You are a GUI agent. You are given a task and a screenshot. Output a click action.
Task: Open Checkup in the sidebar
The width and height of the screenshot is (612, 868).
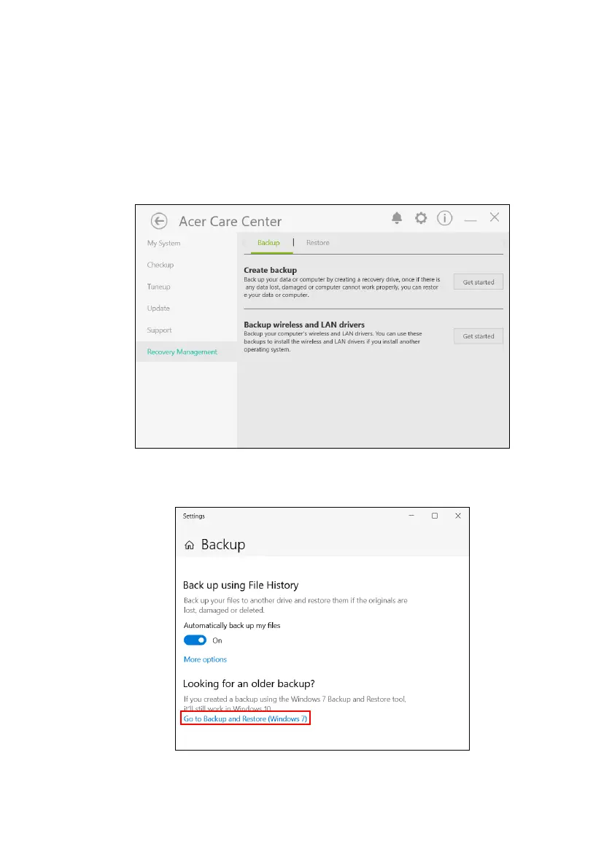tap(160, 266)
